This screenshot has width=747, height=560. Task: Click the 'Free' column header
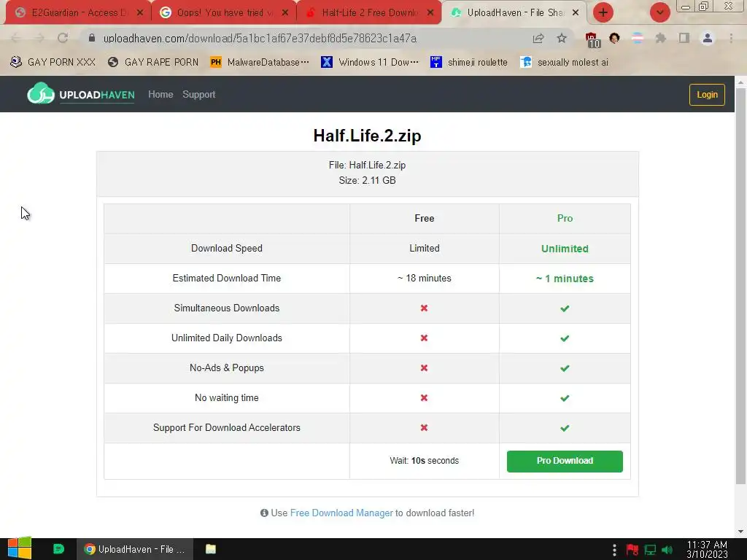(424, 218)
